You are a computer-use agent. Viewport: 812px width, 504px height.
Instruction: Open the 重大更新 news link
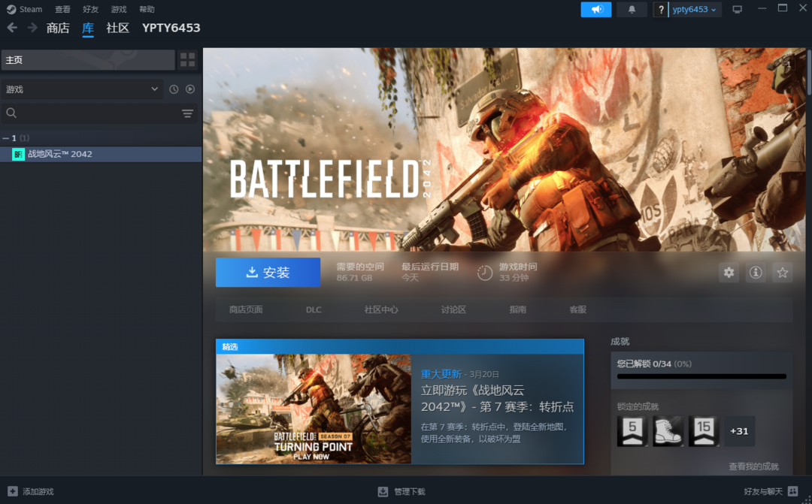[441, 374]
